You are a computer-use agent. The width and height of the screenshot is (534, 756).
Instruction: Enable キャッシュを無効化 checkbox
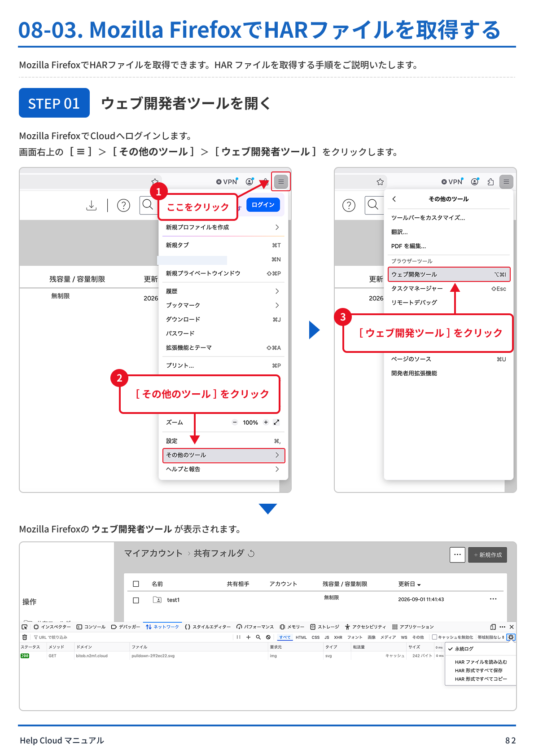coord(434,637)
